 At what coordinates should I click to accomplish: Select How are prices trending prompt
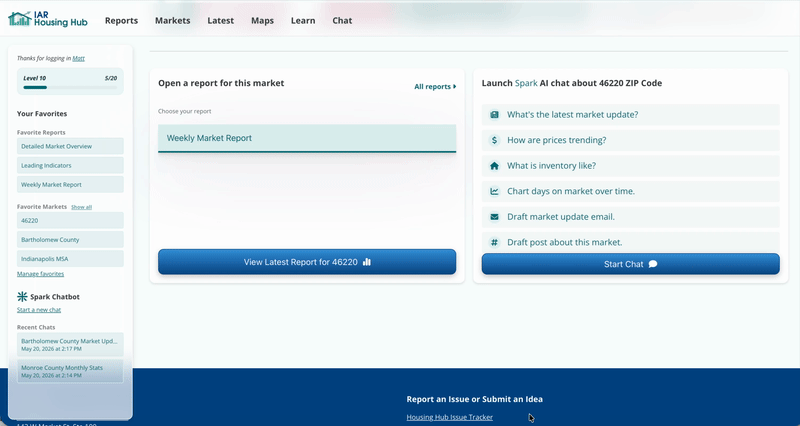click(631, 140)
